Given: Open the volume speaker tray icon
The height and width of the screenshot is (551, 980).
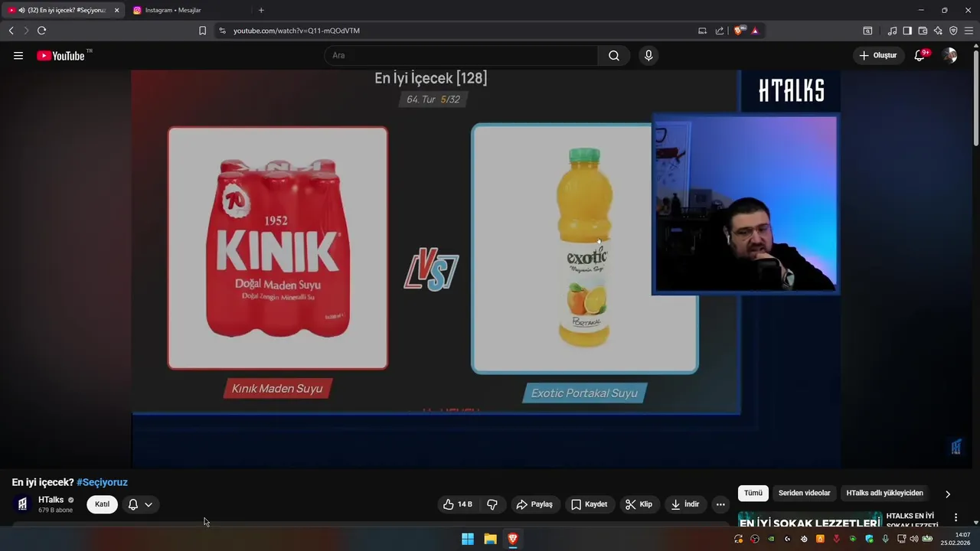Looking at the screenshot, I should (914, 539).
